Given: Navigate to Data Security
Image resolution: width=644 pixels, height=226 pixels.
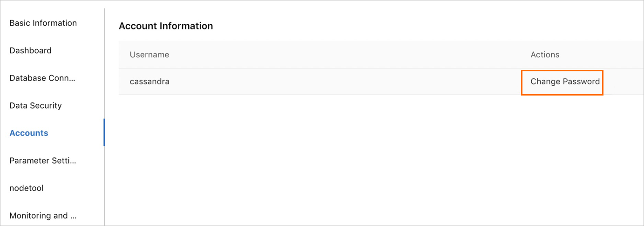Looking at the screenshot, I should [x=35, y=105].
